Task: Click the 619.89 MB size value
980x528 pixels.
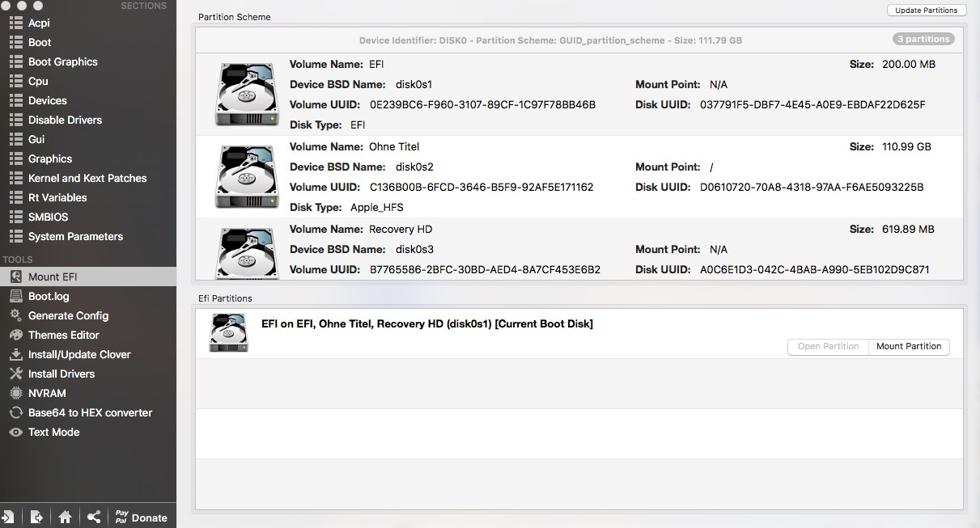Action: pos(908,229)
